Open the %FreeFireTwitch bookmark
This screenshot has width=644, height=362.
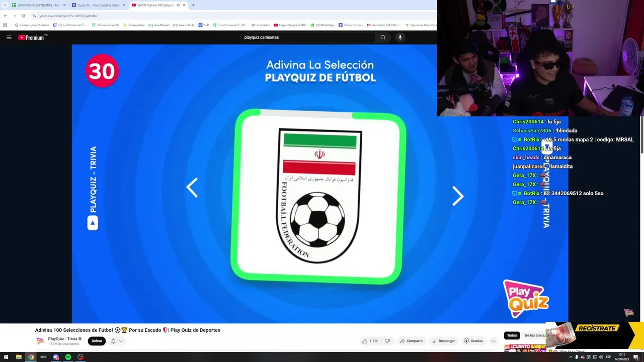tap(105, 25)
